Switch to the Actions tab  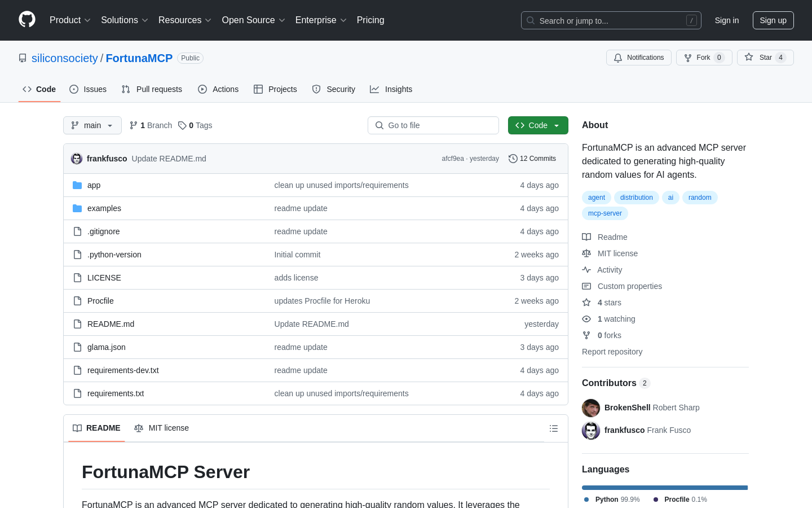tap(218, 89)
